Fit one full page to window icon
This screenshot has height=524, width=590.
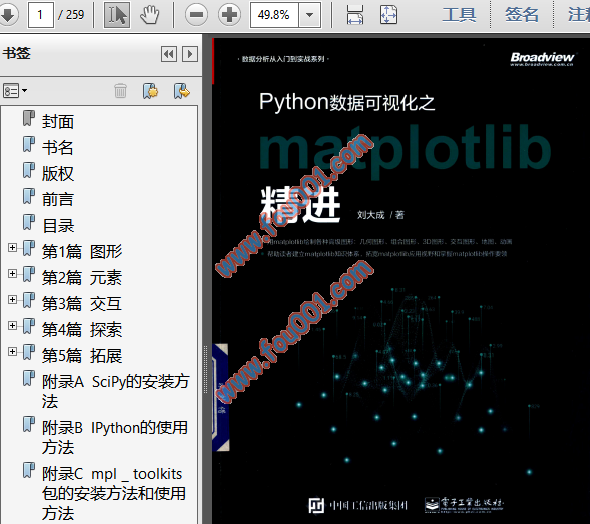(388, 15)
